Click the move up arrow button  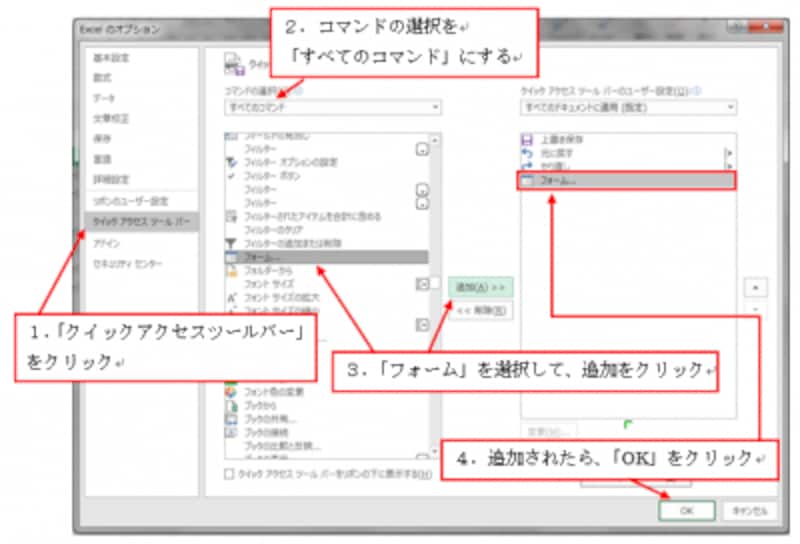(x=756, y=288)
